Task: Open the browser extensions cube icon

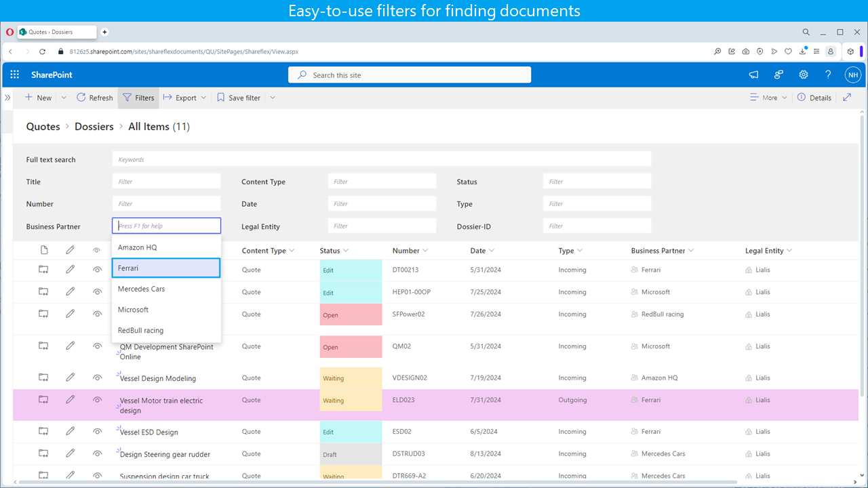Action: pos(850,52)
